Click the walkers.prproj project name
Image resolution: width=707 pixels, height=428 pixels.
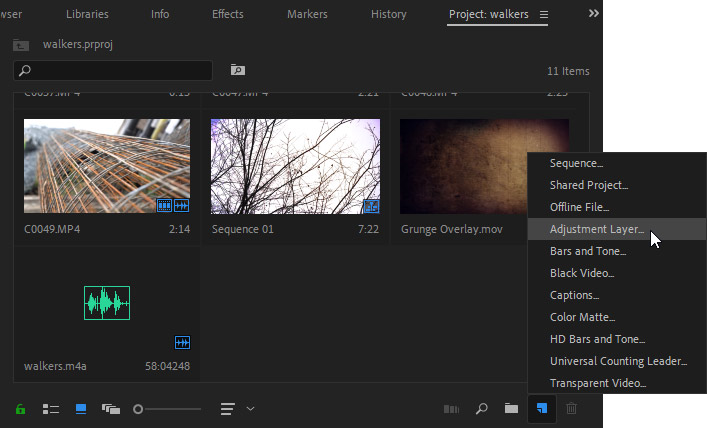(78, 44)
